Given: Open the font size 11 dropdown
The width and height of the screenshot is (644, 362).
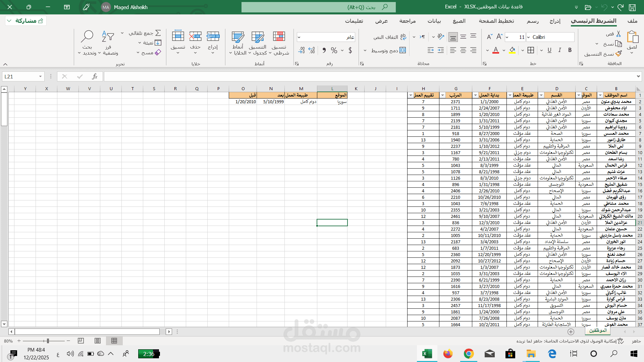Looking at the screenshot, I should [x=507, y=37].
